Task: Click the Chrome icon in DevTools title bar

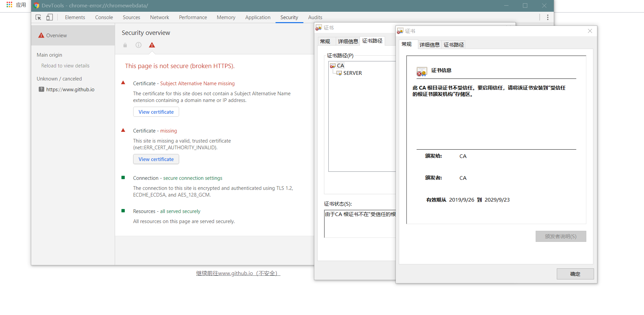Action: pos(37,6)
